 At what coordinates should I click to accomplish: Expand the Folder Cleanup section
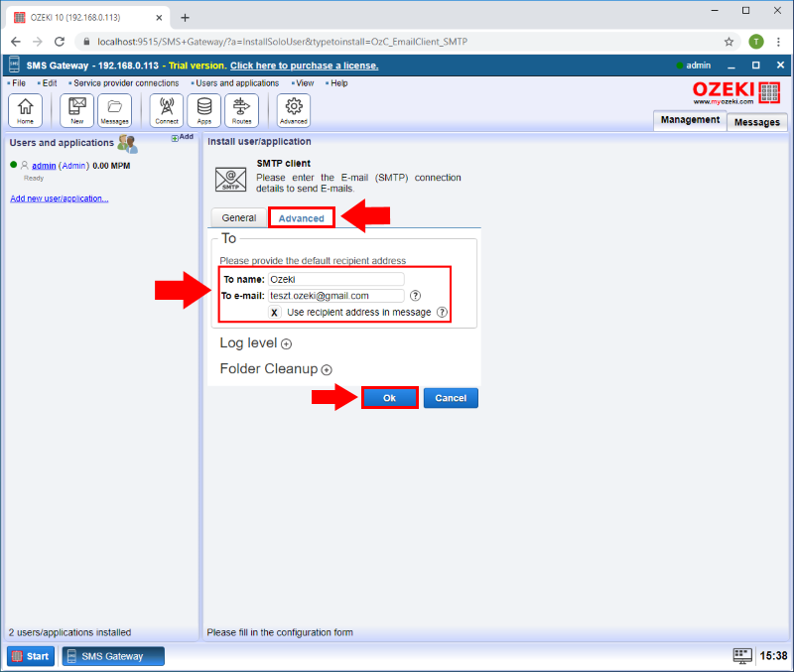coord(327,369)
